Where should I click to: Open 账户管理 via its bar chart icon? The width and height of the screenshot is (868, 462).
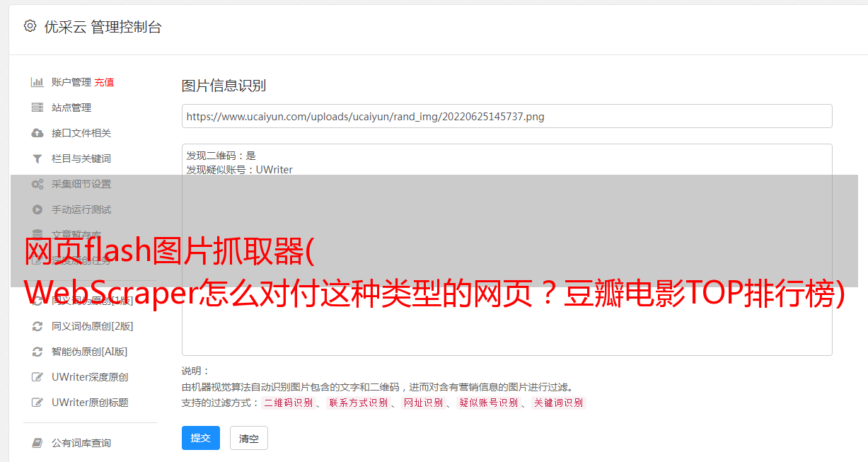37,82
